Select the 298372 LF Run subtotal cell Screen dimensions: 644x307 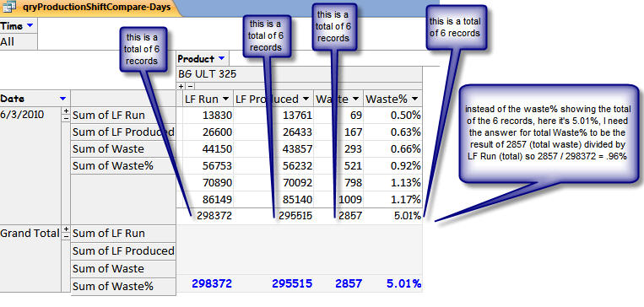pos(205,216)
